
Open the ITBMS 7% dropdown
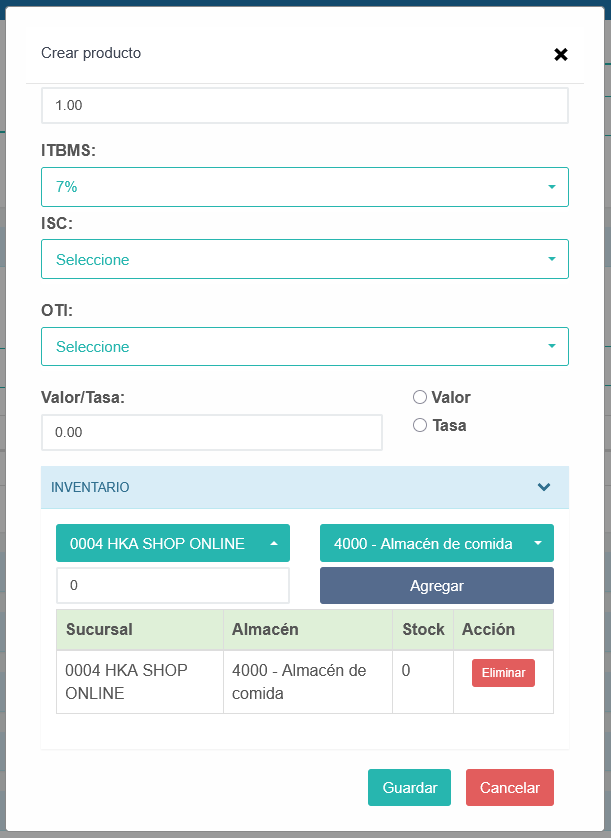click(304, 187)
